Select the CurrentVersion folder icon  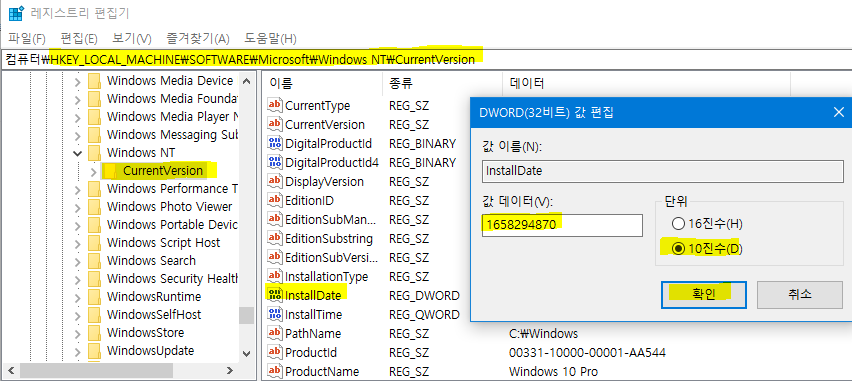110,171
